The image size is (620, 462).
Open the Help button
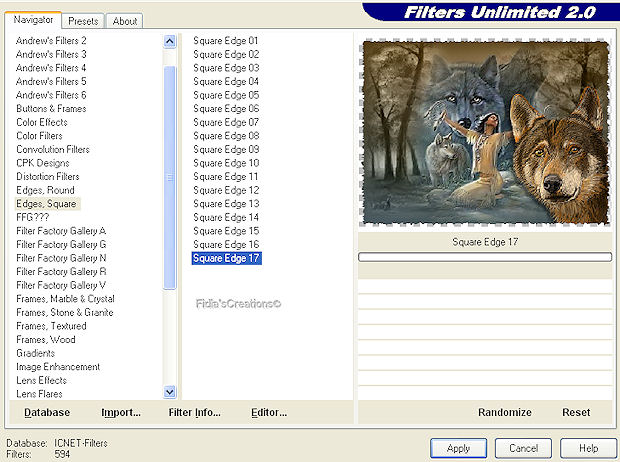588,448
